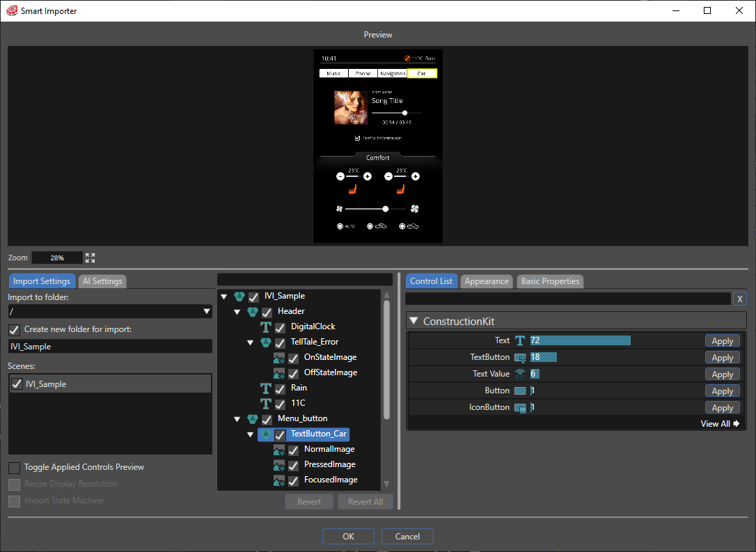Click the TextButton control type icon
756x552 pixels.
520,358
